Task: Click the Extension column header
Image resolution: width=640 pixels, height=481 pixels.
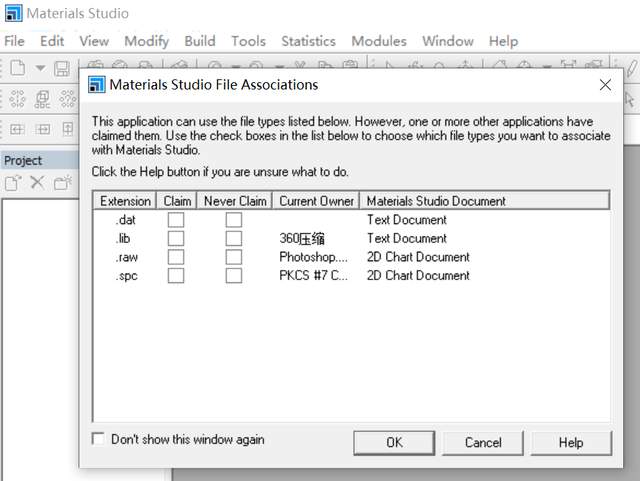Action: click(125, 201)
